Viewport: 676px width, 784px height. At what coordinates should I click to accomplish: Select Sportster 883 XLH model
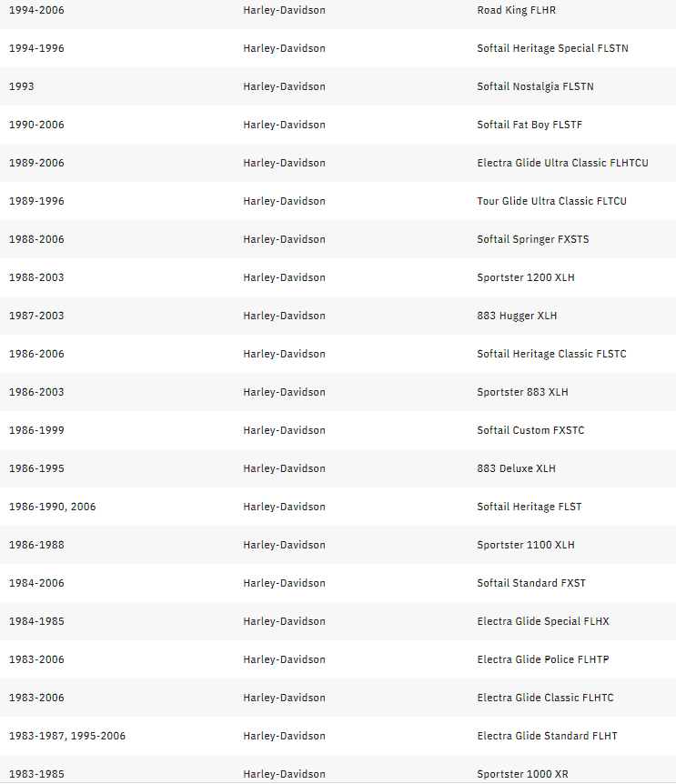point(522,392)
